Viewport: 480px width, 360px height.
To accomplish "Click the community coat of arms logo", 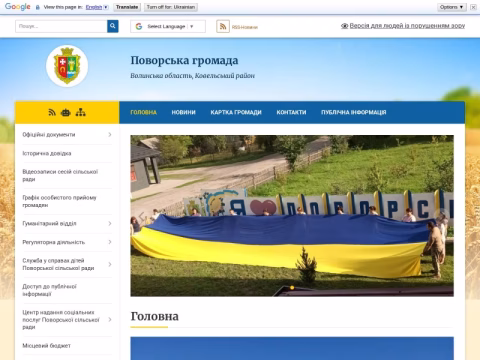I will point(67,66).
